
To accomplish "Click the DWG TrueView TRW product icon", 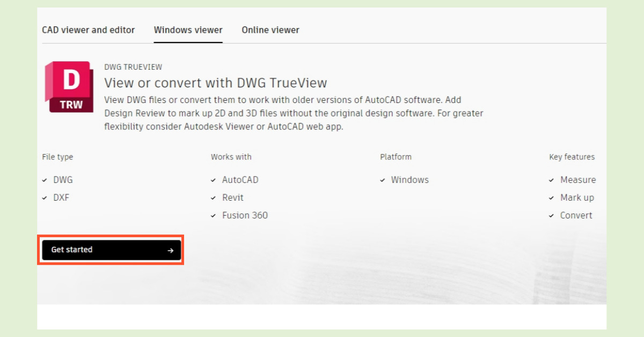I will pos(70,87).
